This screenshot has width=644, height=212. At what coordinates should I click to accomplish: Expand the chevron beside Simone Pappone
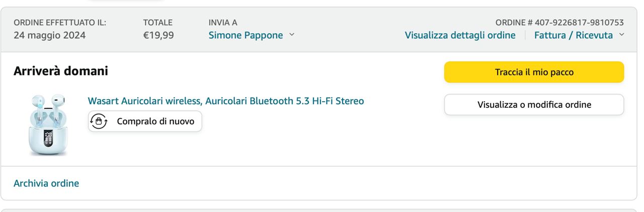click(292, 35)
